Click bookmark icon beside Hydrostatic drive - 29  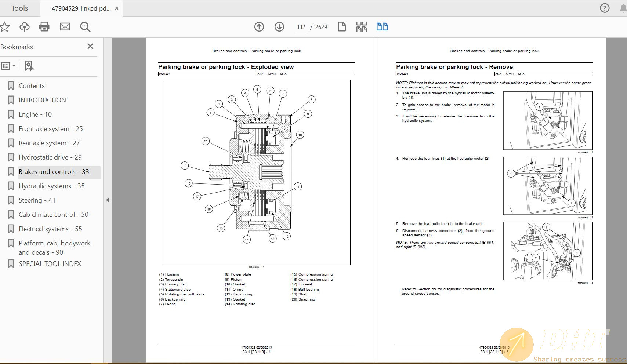tap(11, 157)
